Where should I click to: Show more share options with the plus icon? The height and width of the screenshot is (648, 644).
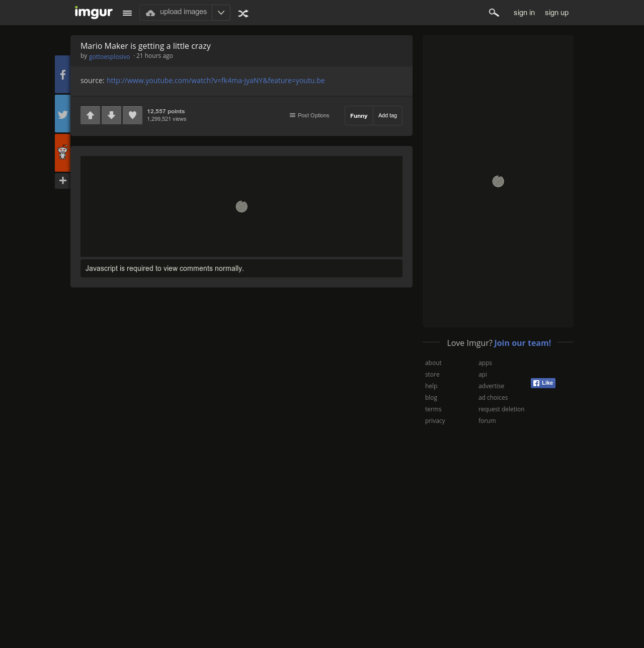pos(62,181)
